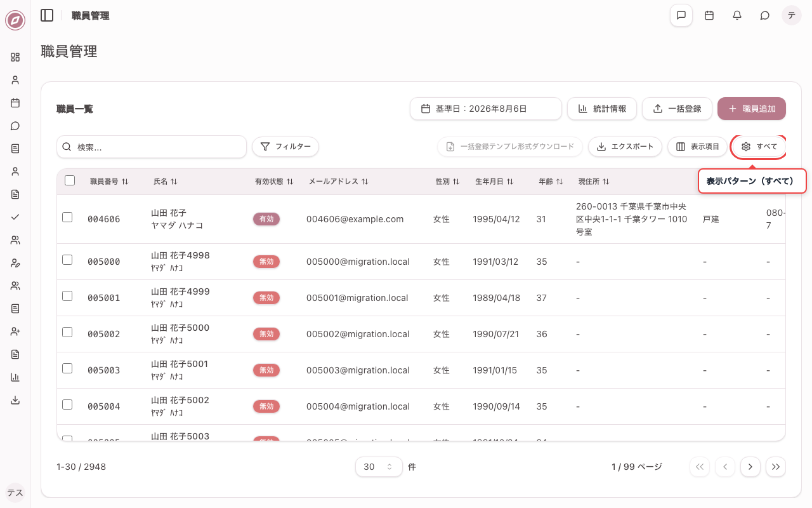Open the notification bell icon

point(737,15)
